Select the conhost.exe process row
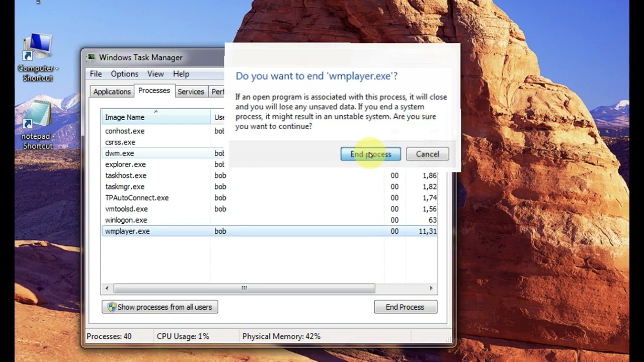Screen dimensions: 644x362 coord(269,131)
